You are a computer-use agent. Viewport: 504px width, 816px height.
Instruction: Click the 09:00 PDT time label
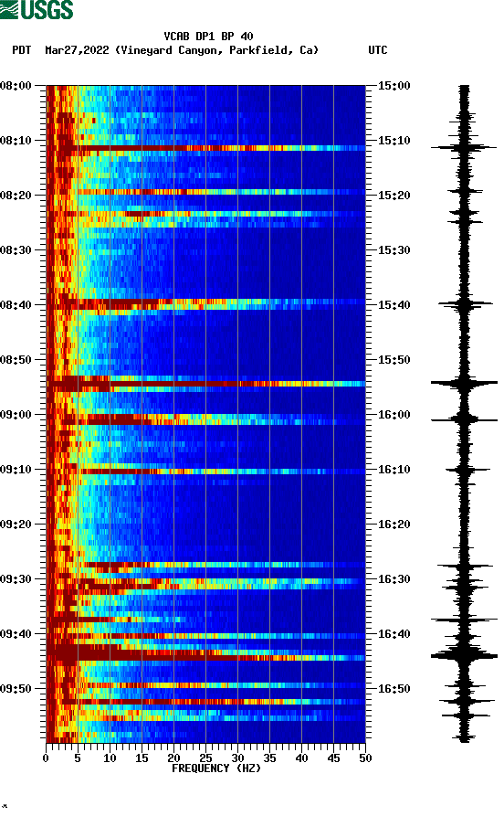tap(16, 415)
